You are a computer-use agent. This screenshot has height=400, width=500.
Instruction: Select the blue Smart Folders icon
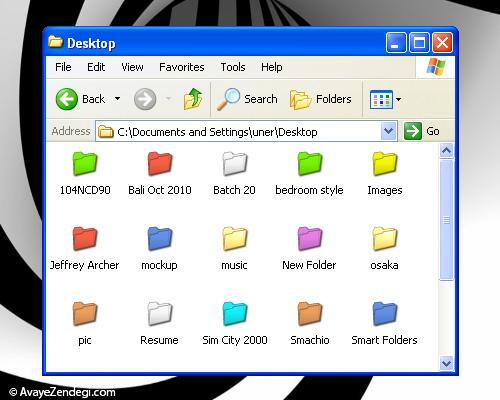tap(385, 314)
